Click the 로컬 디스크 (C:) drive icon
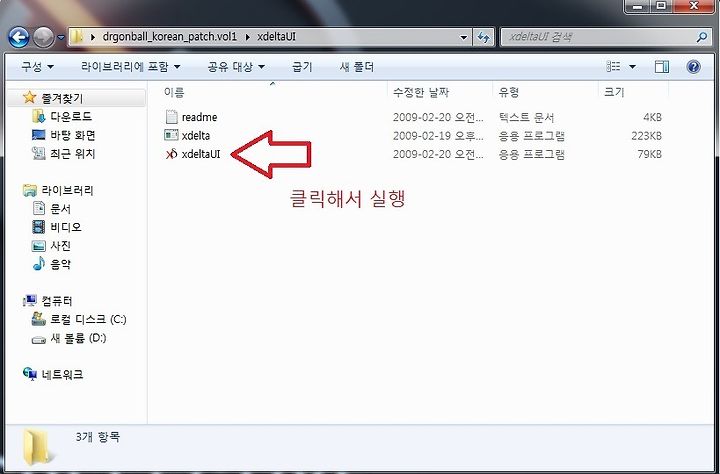The width and height of the screenshot is (720, 474). coord(39,319)
